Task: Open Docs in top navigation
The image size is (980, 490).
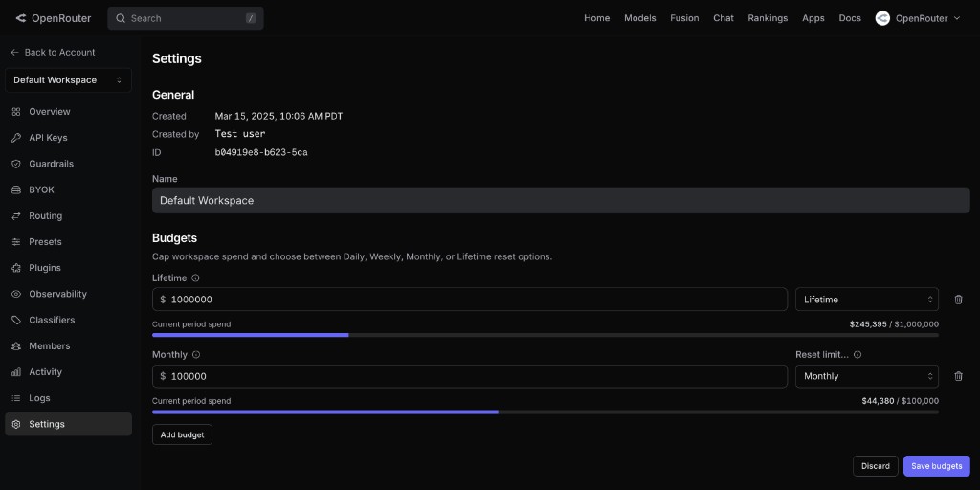Action: (x=850, y=18)
